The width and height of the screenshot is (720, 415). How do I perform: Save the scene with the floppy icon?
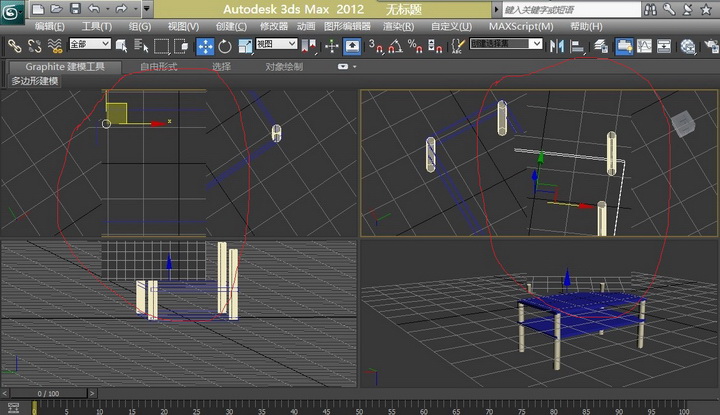point(75,9)
